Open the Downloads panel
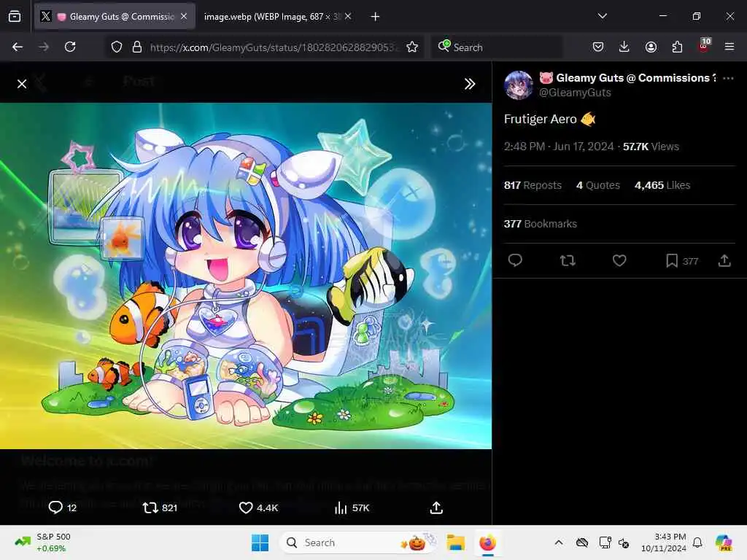This screenshot has height=560, width=747. tap(624, 47)
